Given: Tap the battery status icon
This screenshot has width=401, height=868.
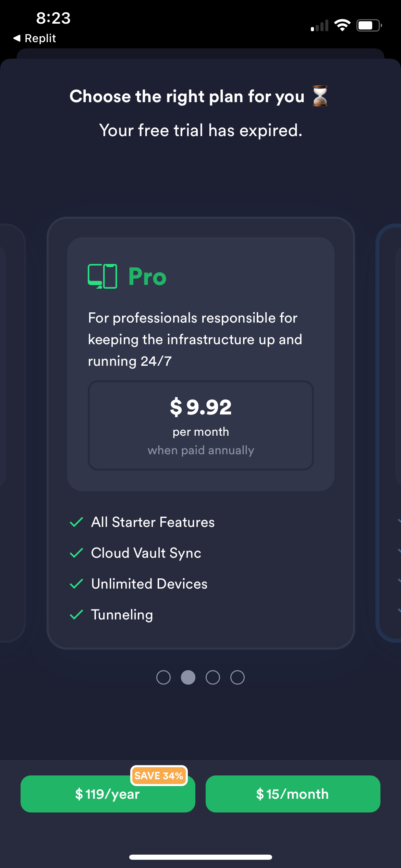Looking at the screenshot, I should click(369, 25).
